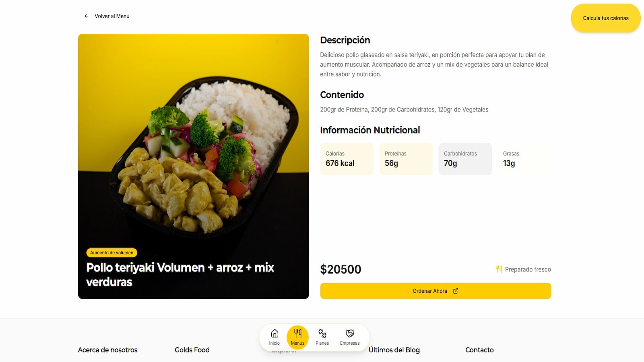The height and width of the screenshot is (362, 644).
Task: Click the Aumento de volumen badge
Action: pos(111,253)
